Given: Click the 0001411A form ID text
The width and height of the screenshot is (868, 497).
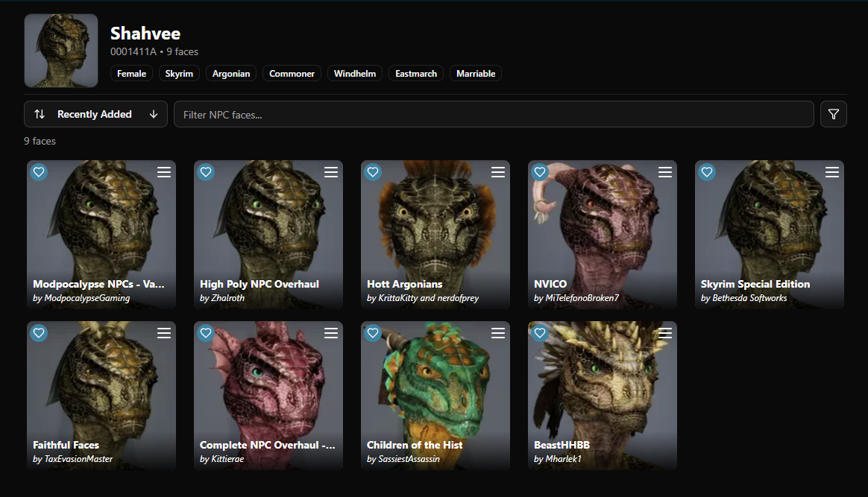Looking at the screenshot, I should click(x=133, y=51).
